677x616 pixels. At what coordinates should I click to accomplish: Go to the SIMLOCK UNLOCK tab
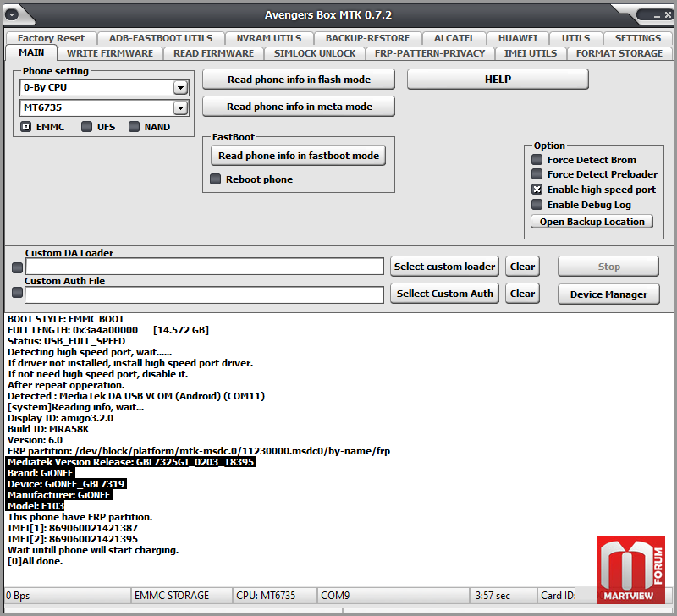pos(314,53)
